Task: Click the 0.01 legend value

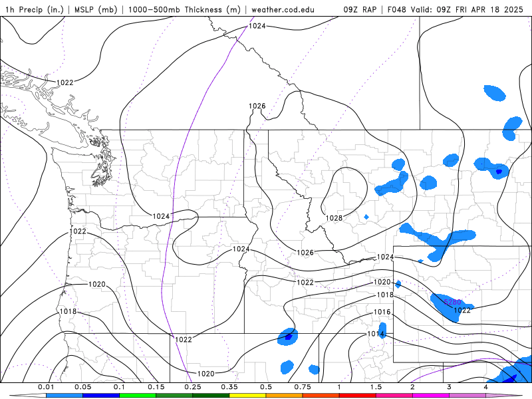Action: [46, 387]
